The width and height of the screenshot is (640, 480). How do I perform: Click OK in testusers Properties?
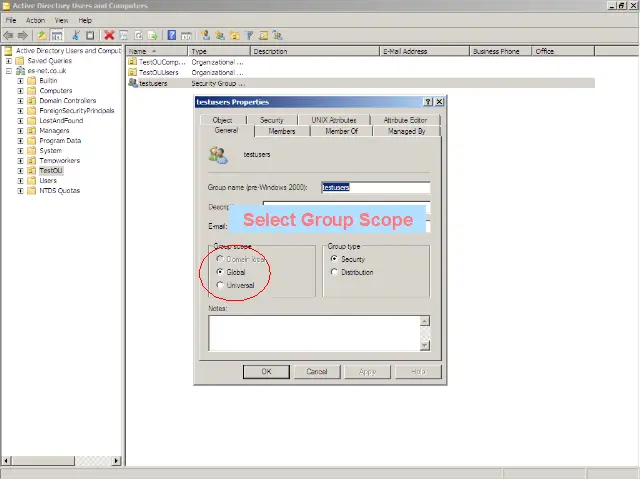pos(266,371)
